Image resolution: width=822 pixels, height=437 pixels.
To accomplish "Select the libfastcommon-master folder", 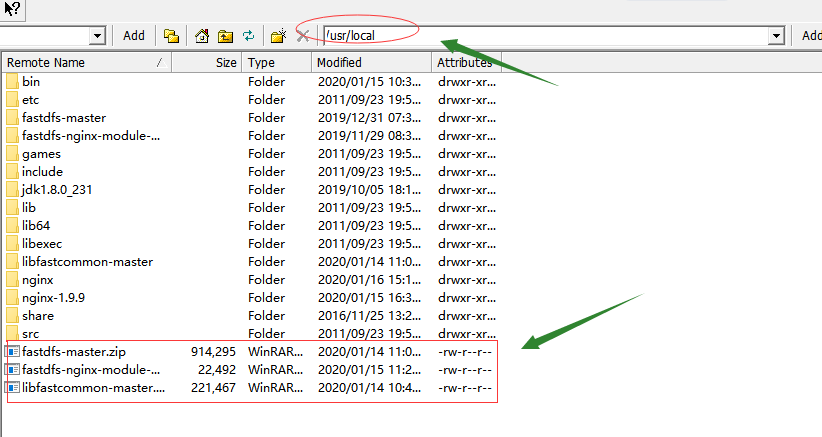I will tap(88, 261).
